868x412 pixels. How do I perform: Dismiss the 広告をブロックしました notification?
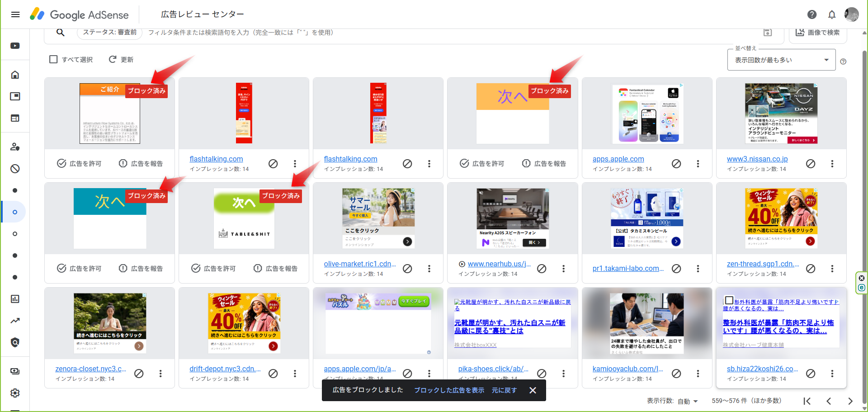coord(533,390)
